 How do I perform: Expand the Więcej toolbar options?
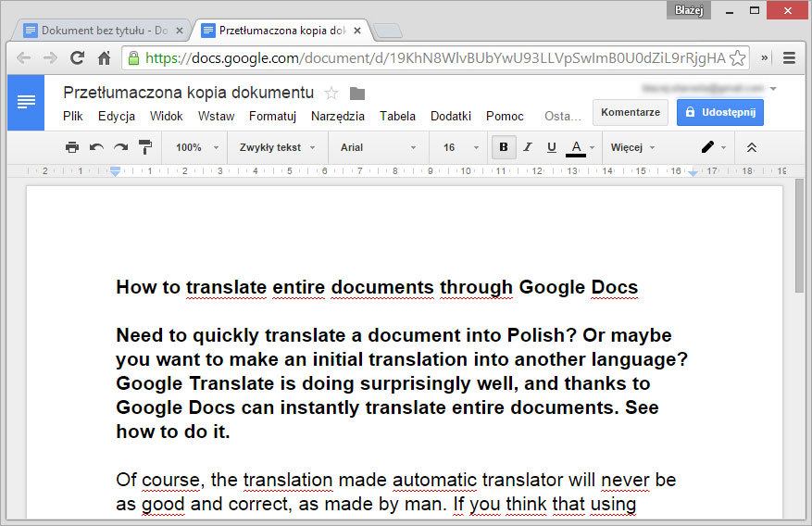point(632,147)
